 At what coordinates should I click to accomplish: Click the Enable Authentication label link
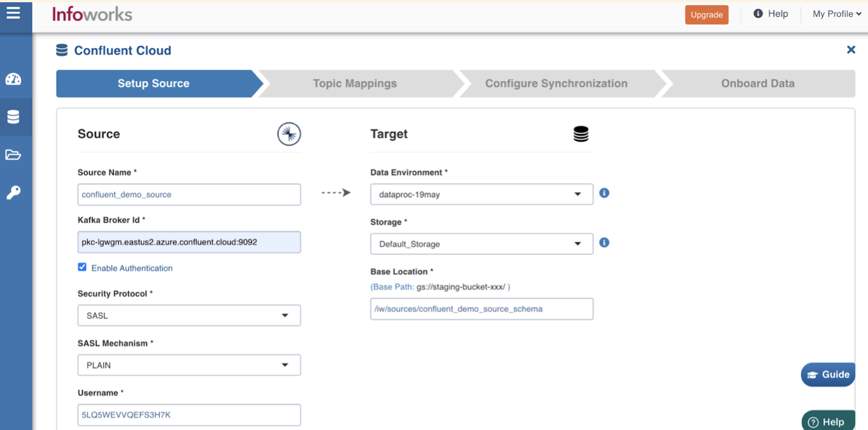tap(132, 268)
